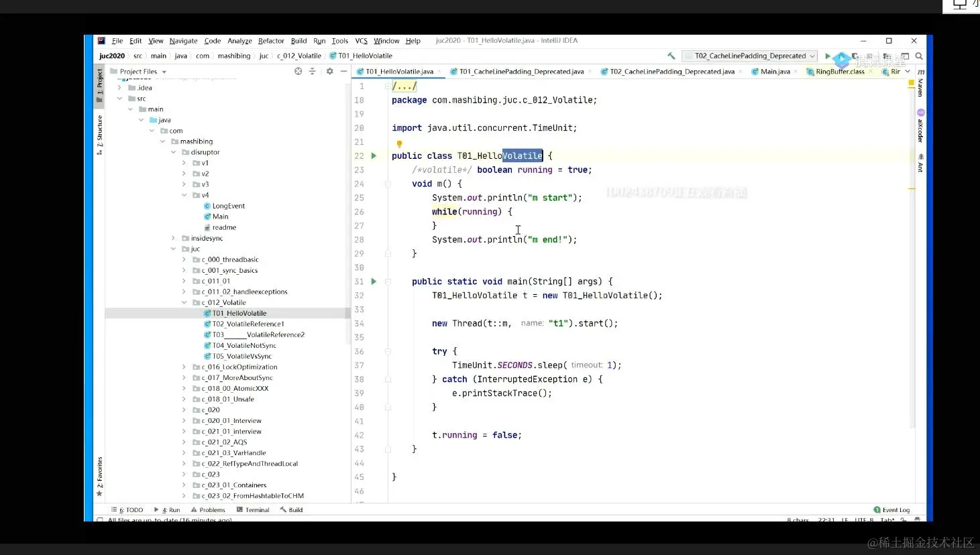The width and height of the screenshot is (980, 555).
Task: Open the Ant side panel
Action: click(920, 164)
